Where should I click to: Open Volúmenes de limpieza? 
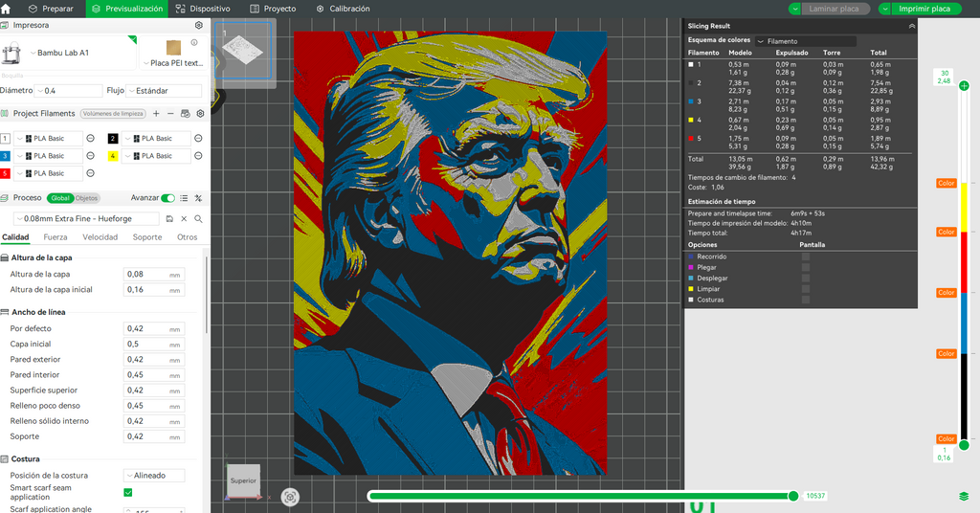click(x=113, y=114)
